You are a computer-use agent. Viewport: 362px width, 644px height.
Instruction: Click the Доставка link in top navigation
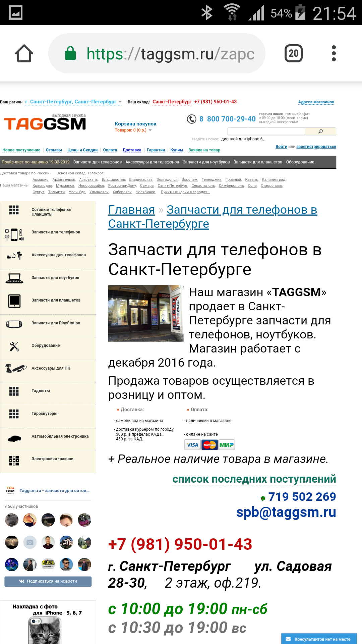click(132, 150)
